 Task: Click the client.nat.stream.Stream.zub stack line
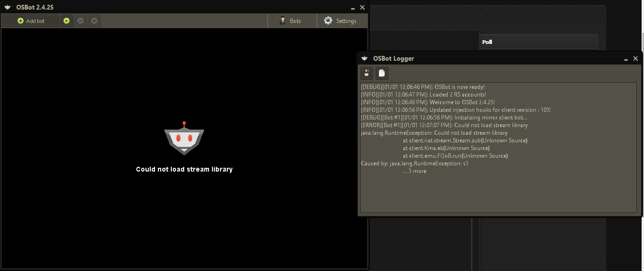[465, 141]
